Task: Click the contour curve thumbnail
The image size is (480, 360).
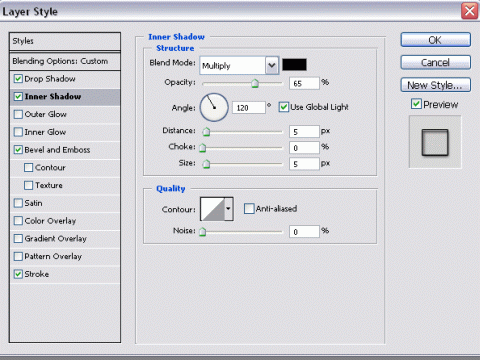Action: pos(213,209)
